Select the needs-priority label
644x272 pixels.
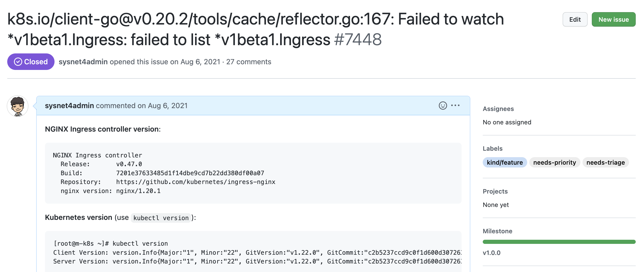(x=555, y=163)
